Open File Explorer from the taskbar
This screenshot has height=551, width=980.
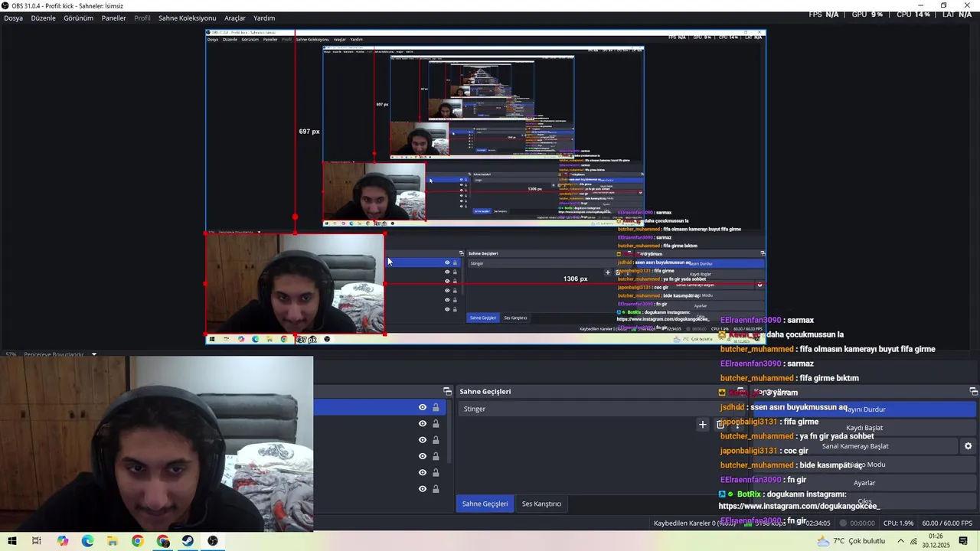coord(113,541)
